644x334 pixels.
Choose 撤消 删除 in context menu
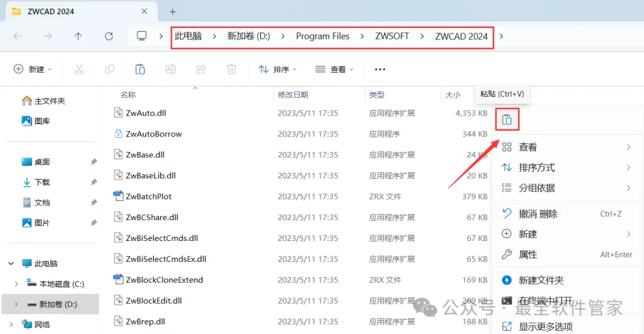567,214
